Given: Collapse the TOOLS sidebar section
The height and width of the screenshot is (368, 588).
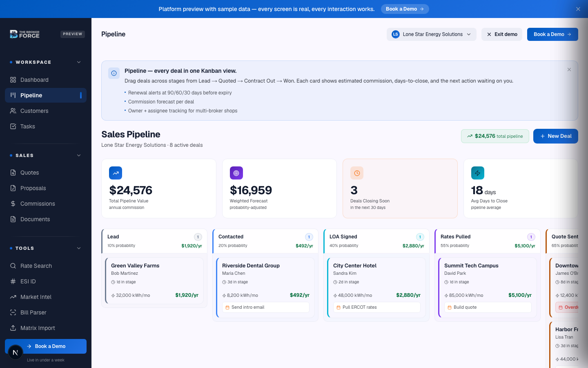Looking at the screenshot, I should click(x=79, y=248).
